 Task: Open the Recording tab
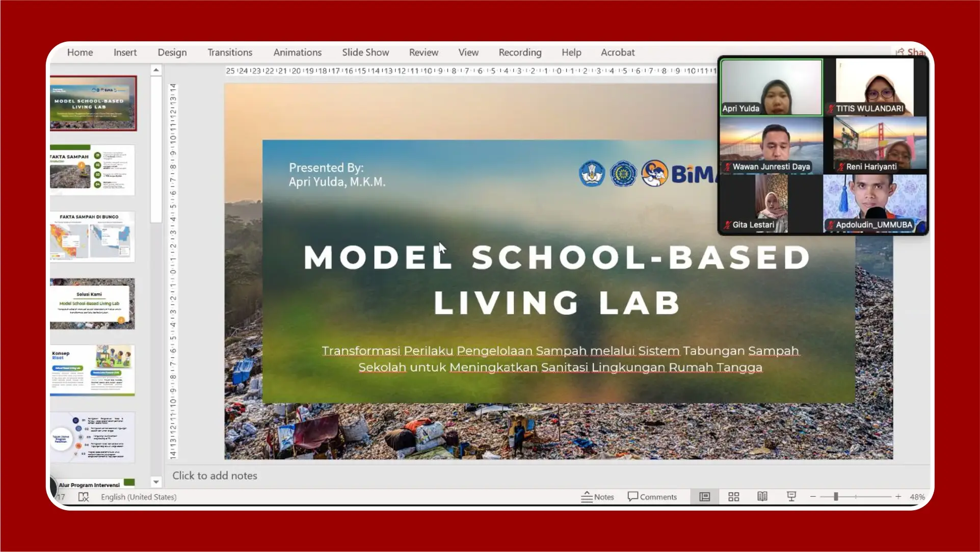tap(520, 52)
